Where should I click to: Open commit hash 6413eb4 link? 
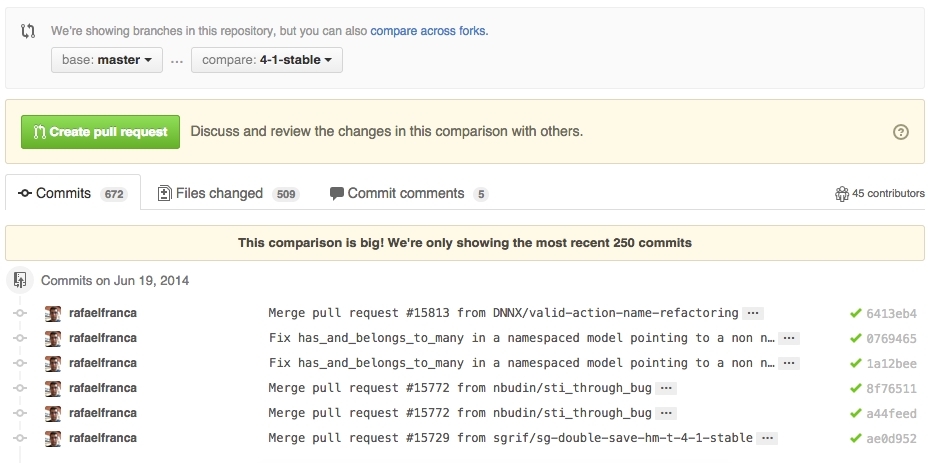(891, 313)
